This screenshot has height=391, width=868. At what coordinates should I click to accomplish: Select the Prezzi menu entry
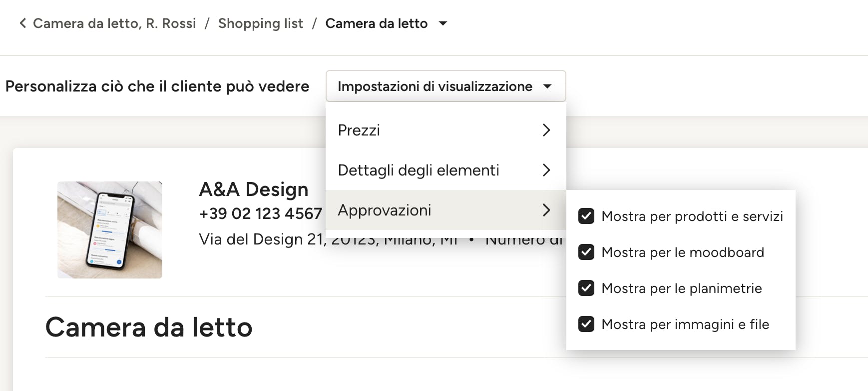point(445,130)
